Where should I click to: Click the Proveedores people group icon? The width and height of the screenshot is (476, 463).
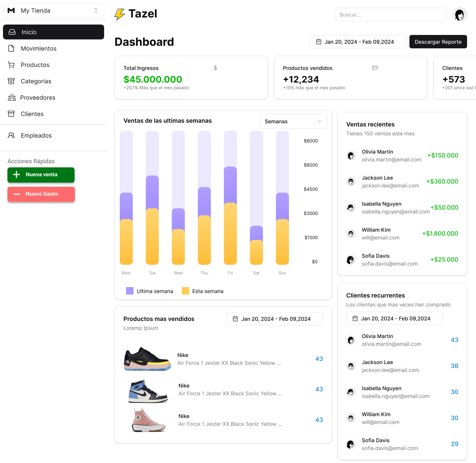(12, 97)
